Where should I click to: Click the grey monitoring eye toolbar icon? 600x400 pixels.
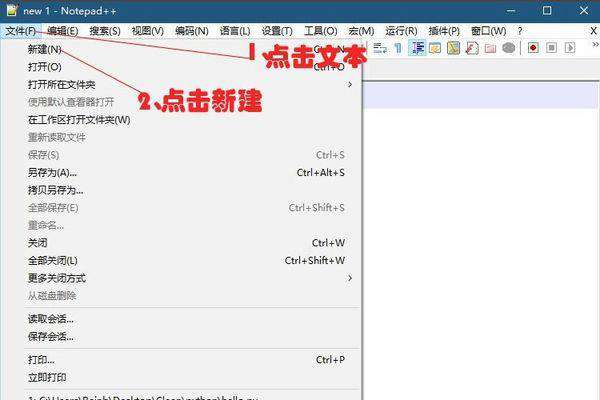pyautogui.click(x=509, y=48)
